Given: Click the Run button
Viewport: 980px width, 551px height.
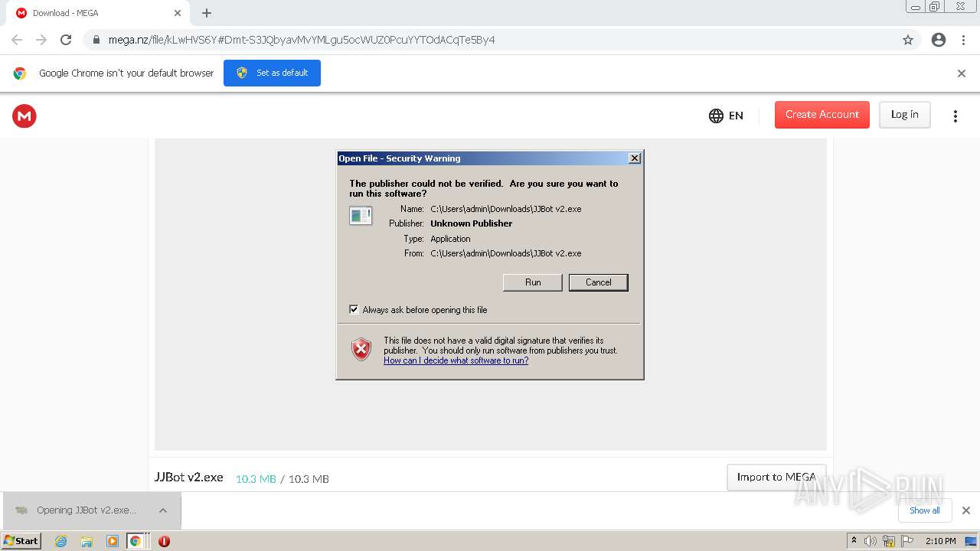Looking at the screenshot, I should (x=533, y=282).
